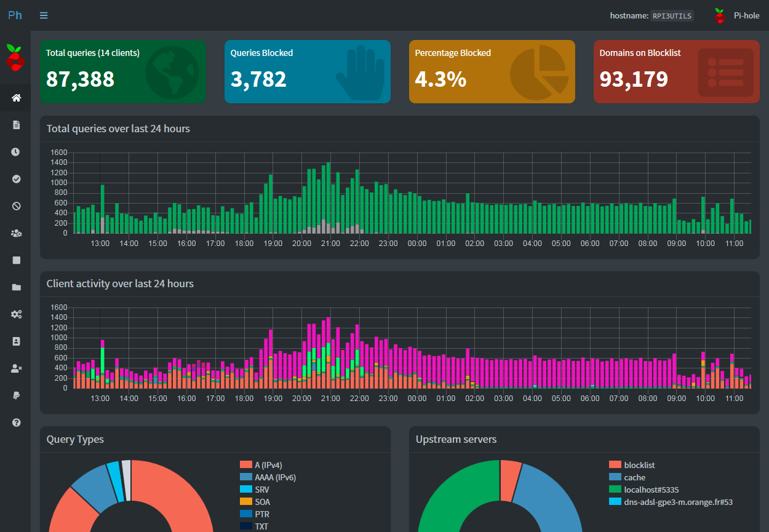Toggle cache legend entry in Upstream servers
The height and width of the screenshot is (532, 769).
(x=627, y=477)
